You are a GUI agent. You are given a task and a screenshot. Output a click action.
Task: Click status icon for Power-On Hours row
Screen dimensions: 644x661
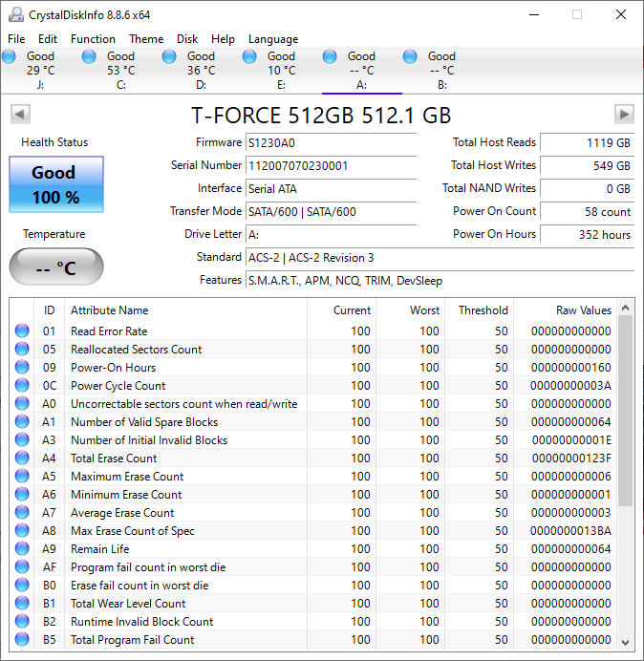[22, 367]
